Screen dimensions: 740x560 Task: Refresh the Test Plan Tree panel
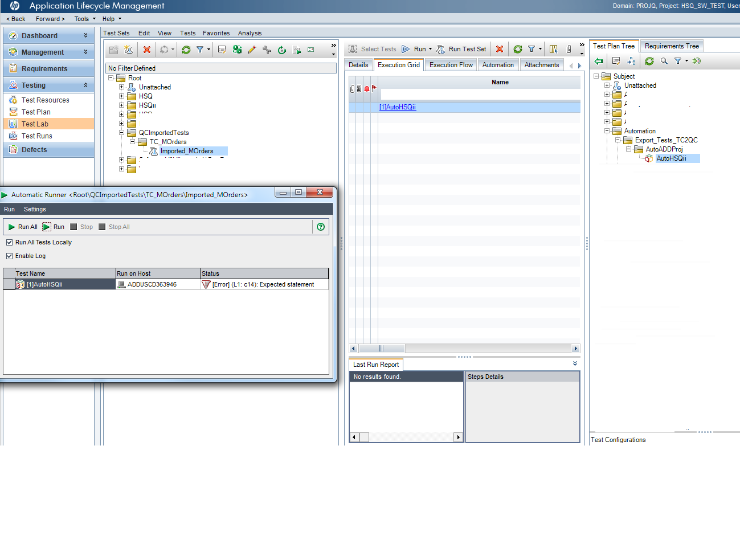649,61
